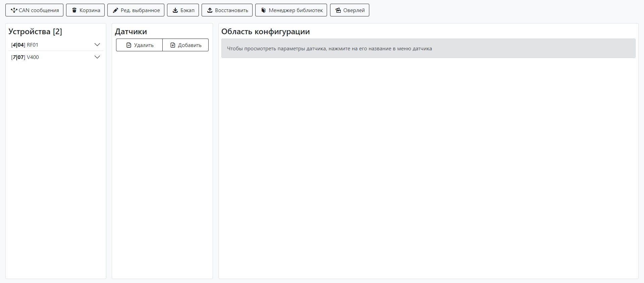Select the [7|07] V400 device name
Image resolution: width=644 pixels, height=283 pixels.
coord(25,57)
